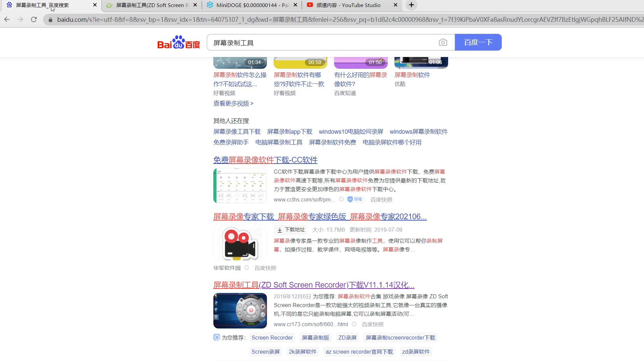Click the CC软件 result thumbnail
Viewport: 644px width, 362px height.
coord(240,186)
